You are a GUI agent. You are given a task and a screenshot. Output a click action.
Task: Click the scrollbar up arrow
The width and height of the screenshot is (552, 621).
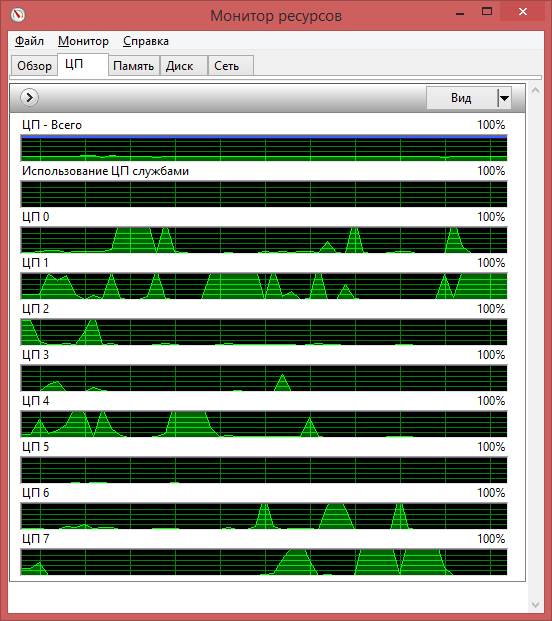(x=535, y=91)
